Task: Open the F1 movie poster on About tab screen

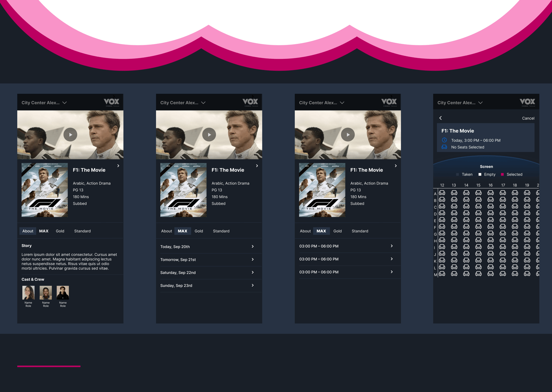Action: pos(45,190)
